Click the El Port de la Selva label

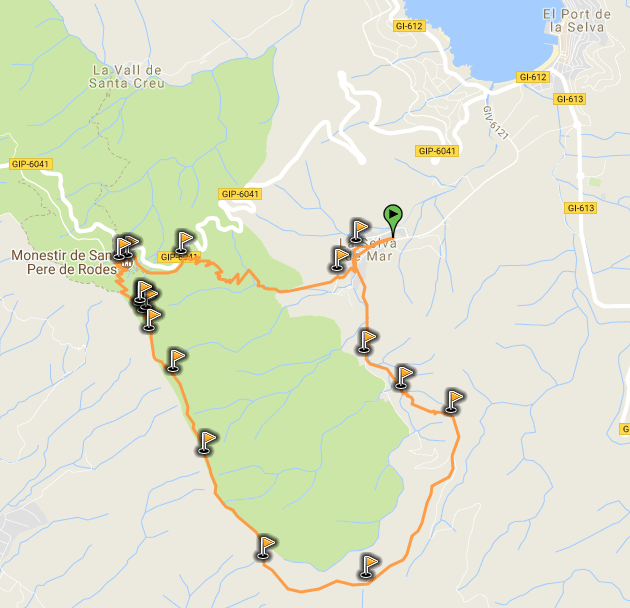point(577,21)
